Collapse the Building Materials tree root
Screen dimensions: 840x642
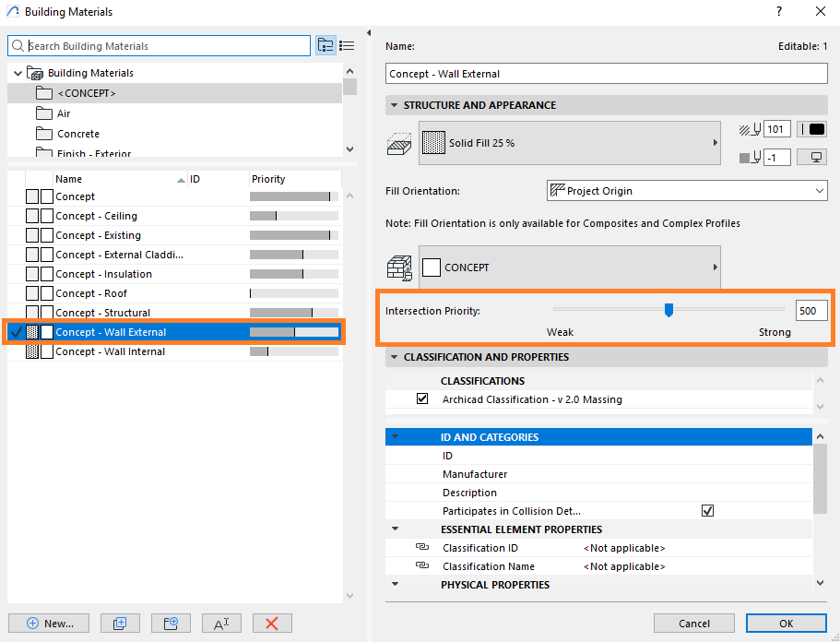[x=18, y=73]
